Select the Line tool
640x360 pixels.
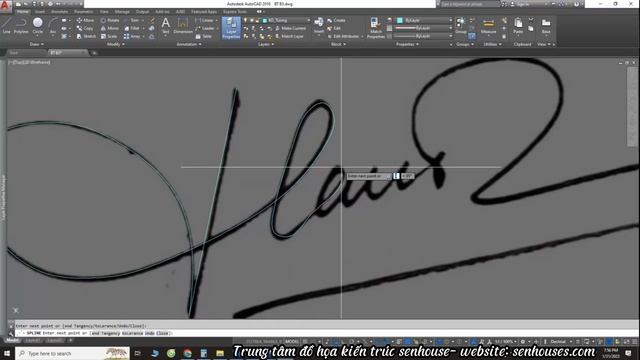coord(6,26)
